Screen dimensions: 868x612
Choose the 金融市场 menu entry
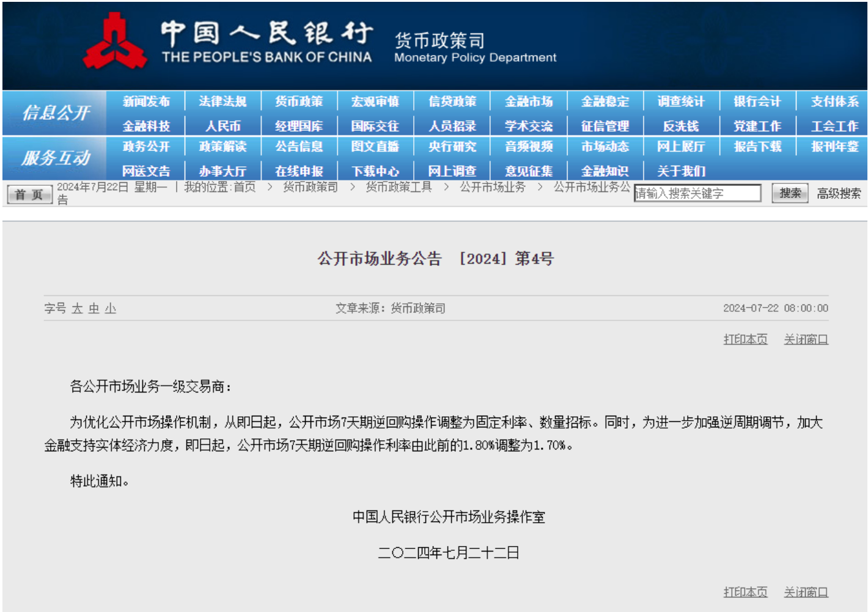click(529, 101)
